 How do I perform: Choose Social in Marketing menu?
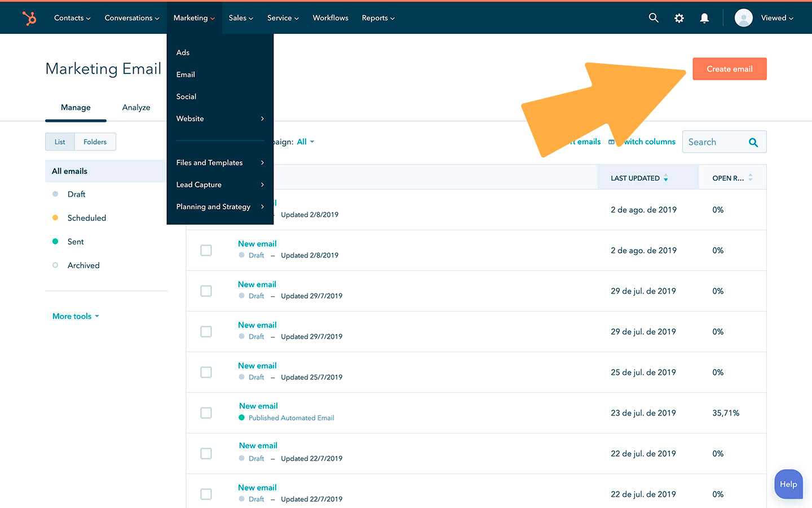pyautogui.click(x=186, y=97)
